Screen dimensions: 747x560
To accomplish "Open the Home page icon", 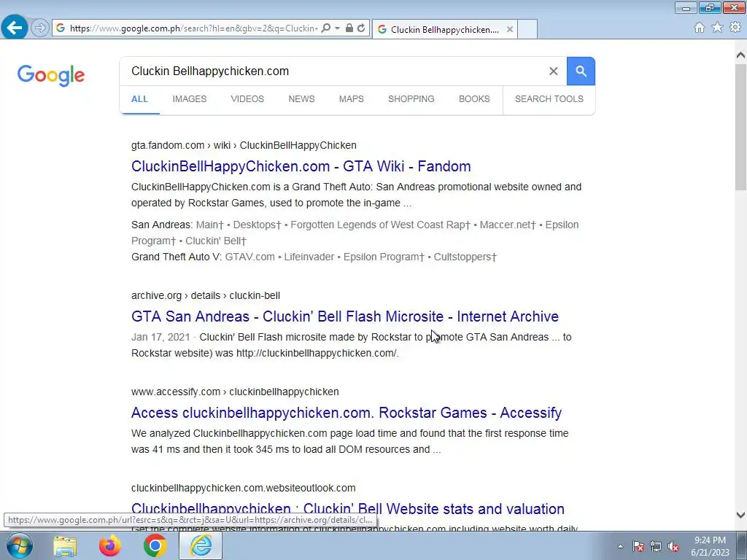I will pos(700,28).
